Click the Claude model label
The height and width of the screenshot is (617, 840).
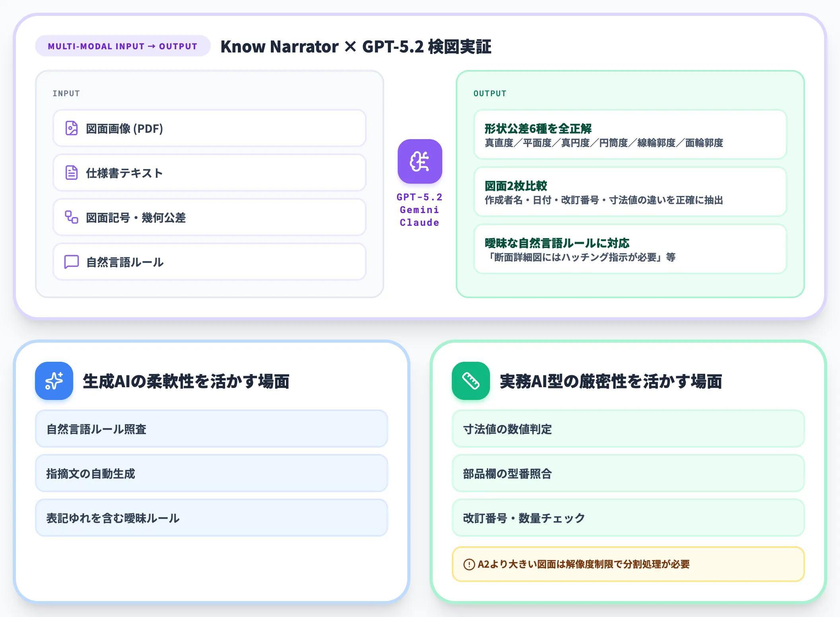(x=420, y=223)
